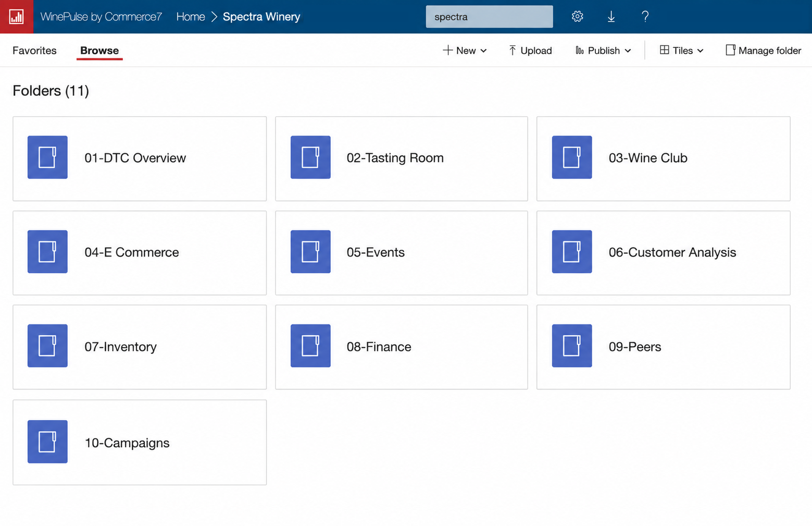
Task: Open the 08-Finance folder name
Action: coord(379,347)
